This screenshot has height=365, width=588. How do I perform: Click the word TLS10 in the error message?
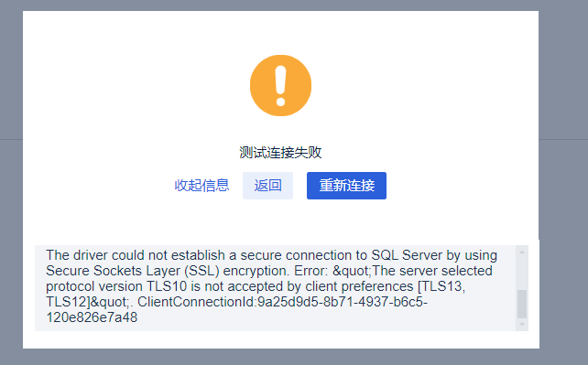167,286
